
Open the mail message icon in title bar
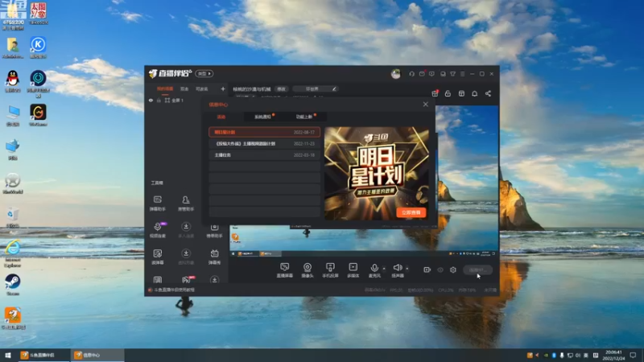(x=422, y=74)
